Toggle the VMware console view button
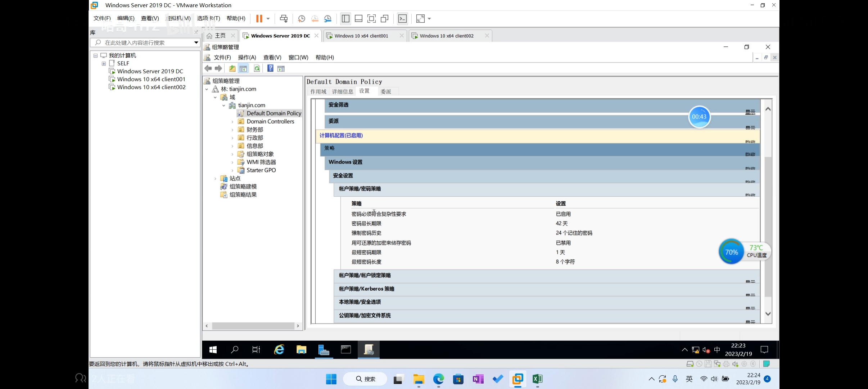The height and width of the screenshot is (389, 868). [402, 18]
